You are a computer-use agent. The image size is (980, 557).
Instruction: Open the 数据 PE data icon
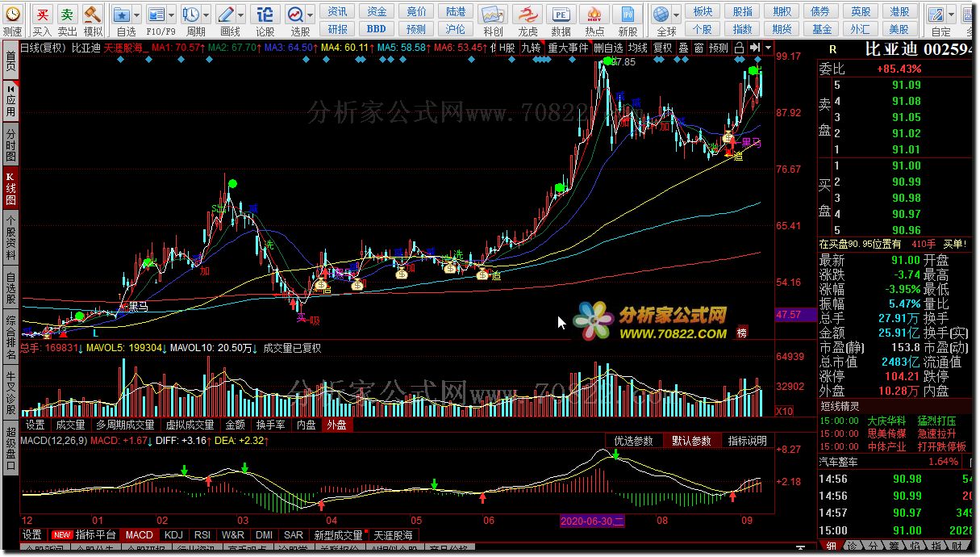pos(561,15)
